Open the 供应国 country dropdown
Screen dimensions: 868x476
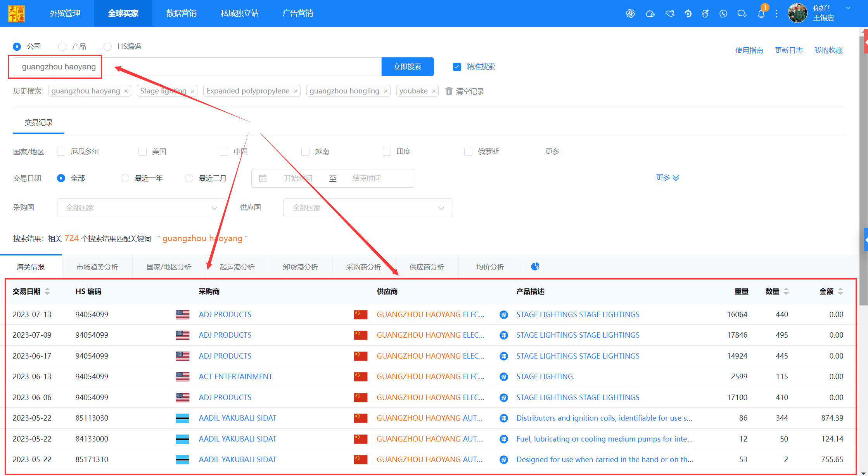click(368, 208)
